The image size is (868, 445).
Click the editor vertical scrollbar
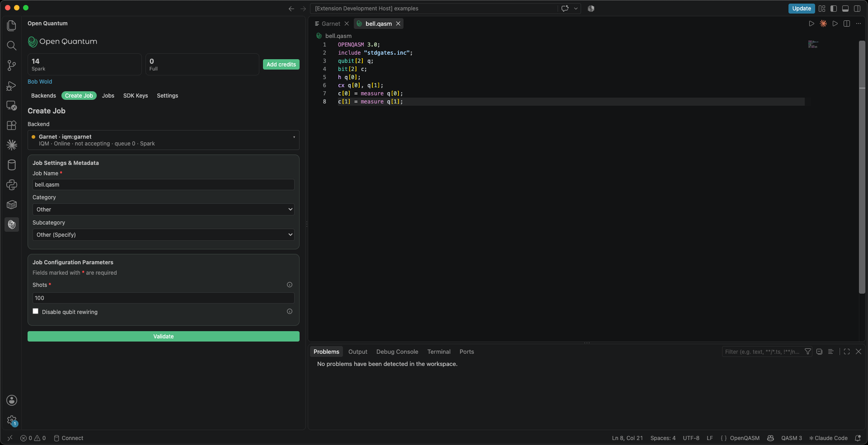pos(862,167)
